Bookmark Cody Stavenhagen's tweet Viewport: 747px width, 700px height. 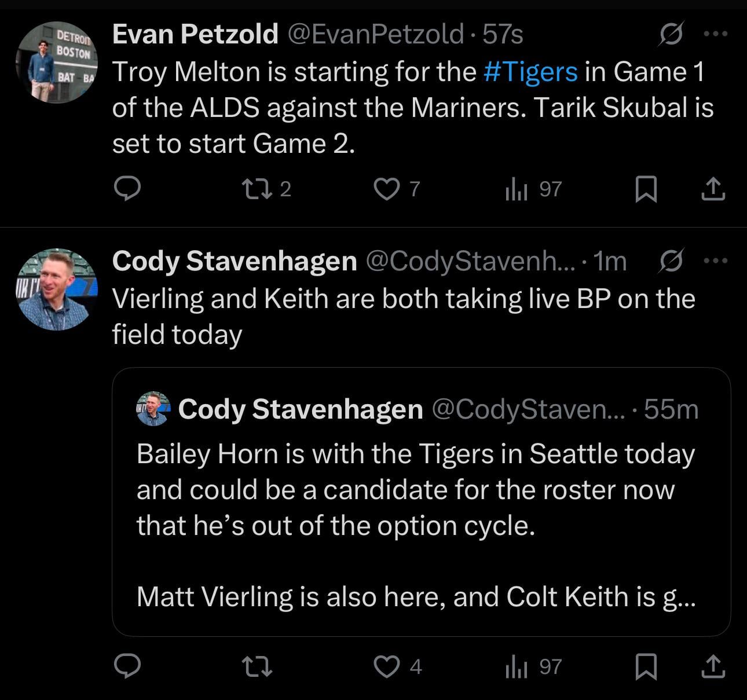coord(646,666)
